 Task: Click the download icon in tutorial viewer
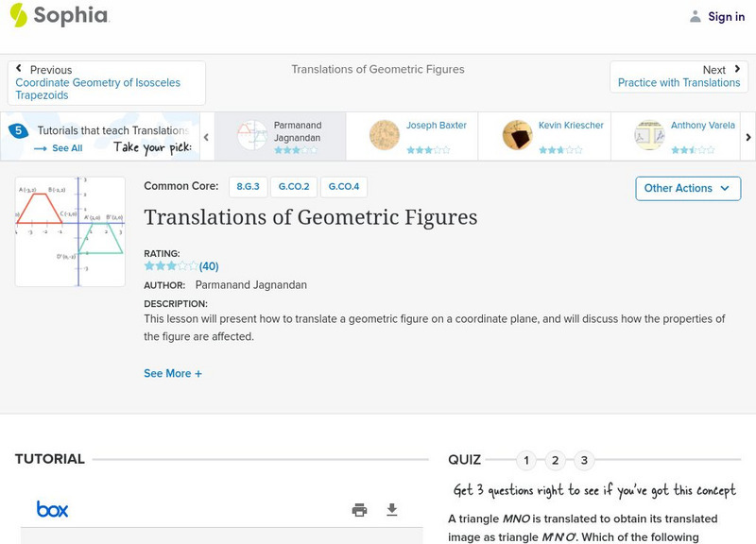[x=392, y=510]
